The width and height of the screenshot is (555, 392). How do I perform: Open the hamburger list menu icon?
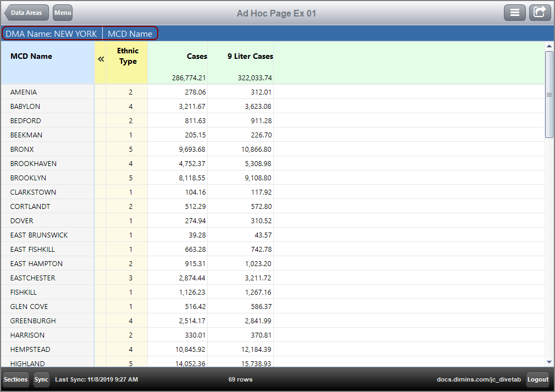(515, 13)
